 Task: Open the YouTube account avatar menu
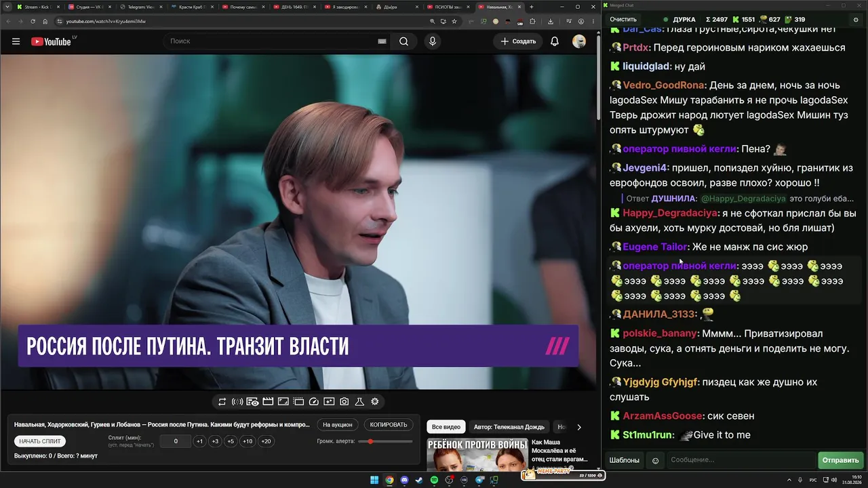pyautogui.click(x=579, y=41)
